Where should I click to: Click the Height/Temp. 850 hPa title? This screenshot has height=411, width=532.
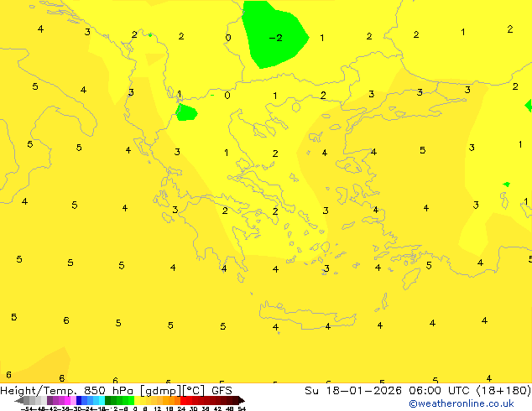tap(66, 391)
